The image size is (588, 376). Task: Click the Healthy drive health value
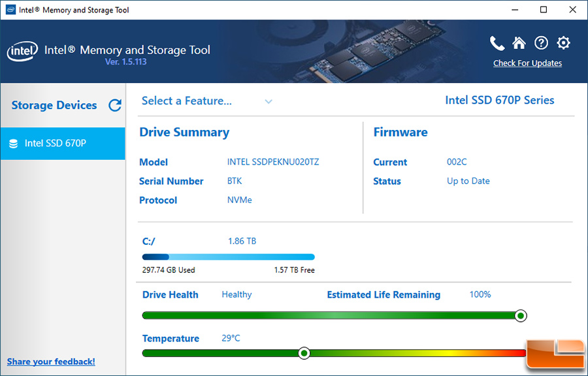point(237,295)
